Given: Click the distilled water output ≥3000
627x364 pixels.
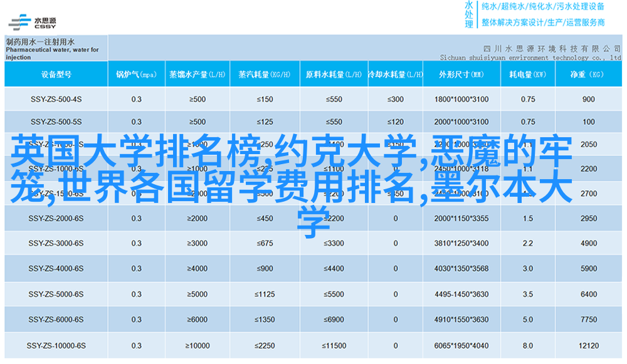Looking at the screenshot, I should point(197,243).
